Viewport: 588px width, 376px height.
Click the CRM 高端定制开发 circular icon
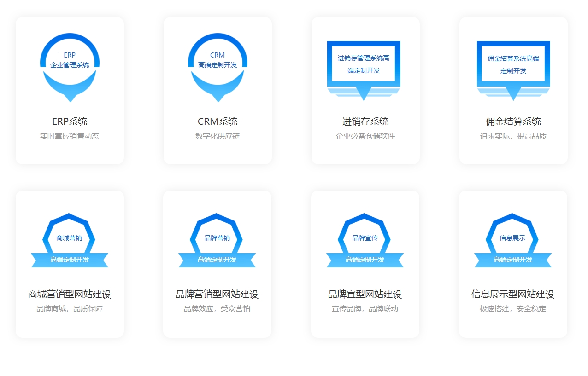pyautogui.click(x=218, y=67)
